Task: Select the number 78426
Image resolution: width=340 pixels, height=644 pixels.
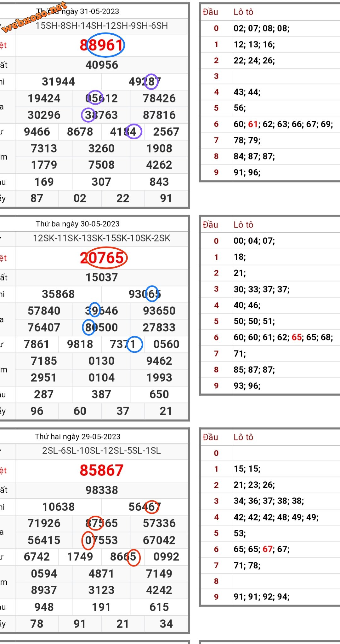Action: click(x=159, y=98)
